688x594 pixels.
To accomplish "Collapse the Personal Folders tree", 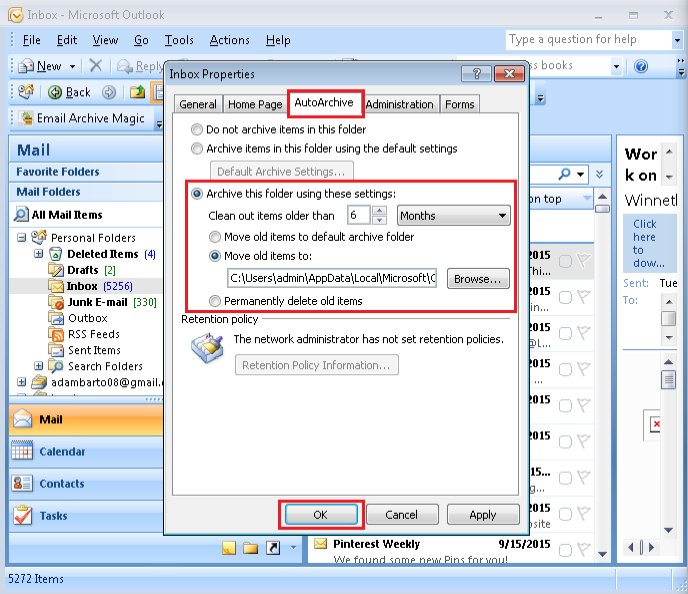I will 21,238.
